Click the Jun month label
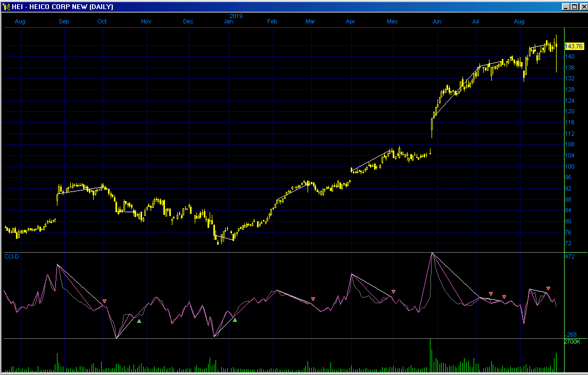This screenshot has width=588, height=375. [x=437, y=21]
